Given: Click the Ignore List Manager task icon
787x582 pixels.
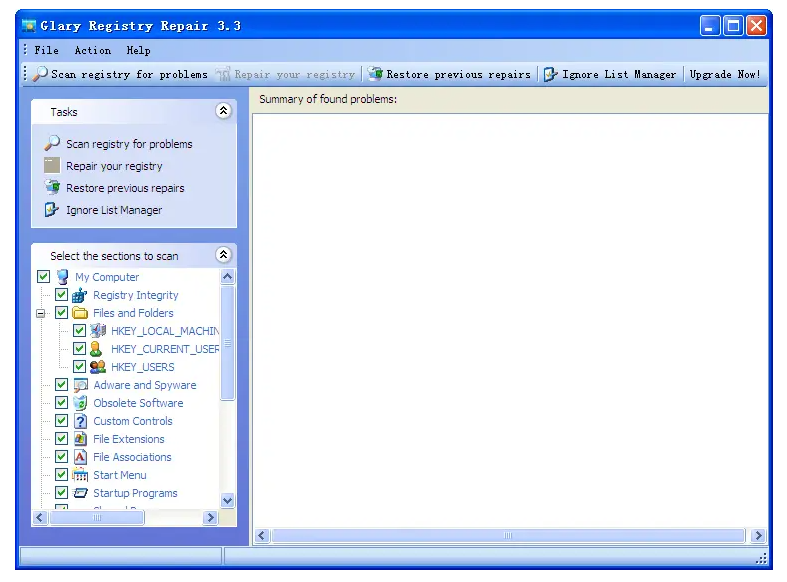Looking at the screenshot, I should 52,210.
